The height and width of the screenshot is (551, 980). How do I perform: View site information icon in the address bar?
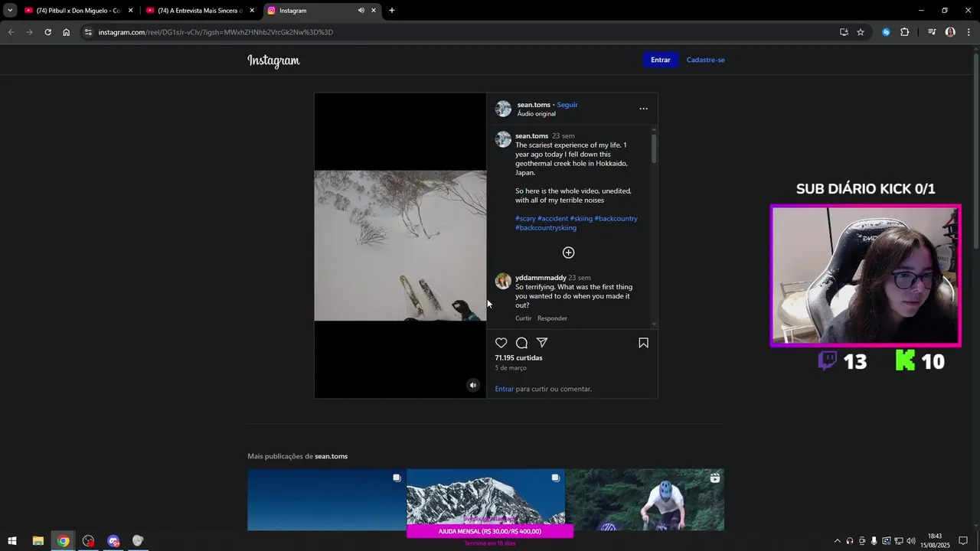pos(88,32)
